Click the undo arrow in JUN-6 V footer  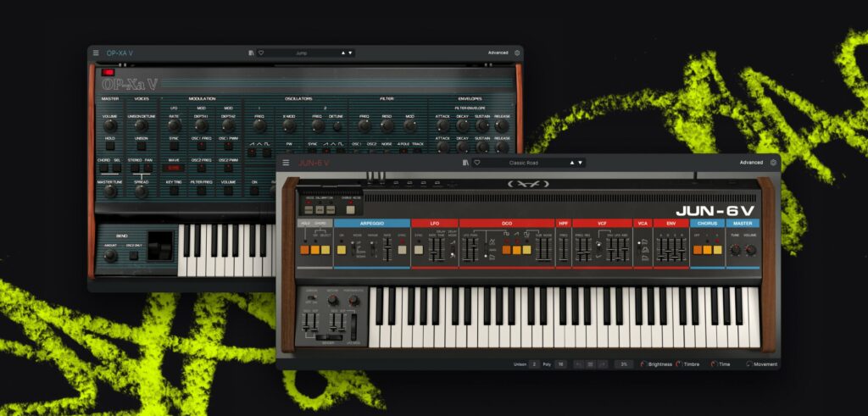click(x=578, y=364)
